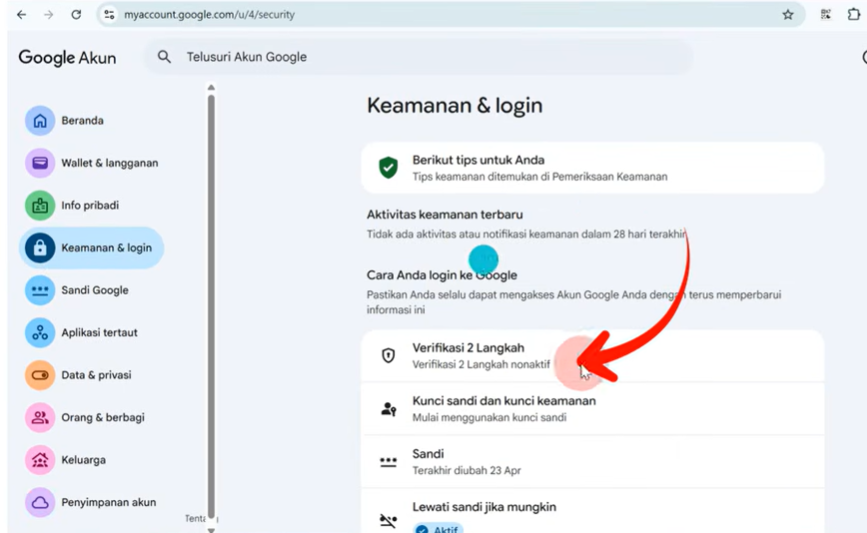
Task: Go to Info pribadi section
Action: coord(91,206)
